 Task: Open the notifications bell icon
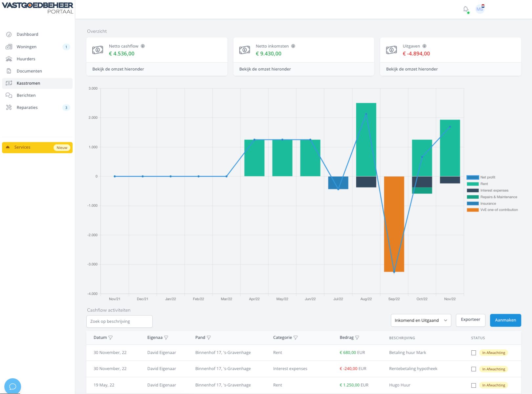[466, 9]
